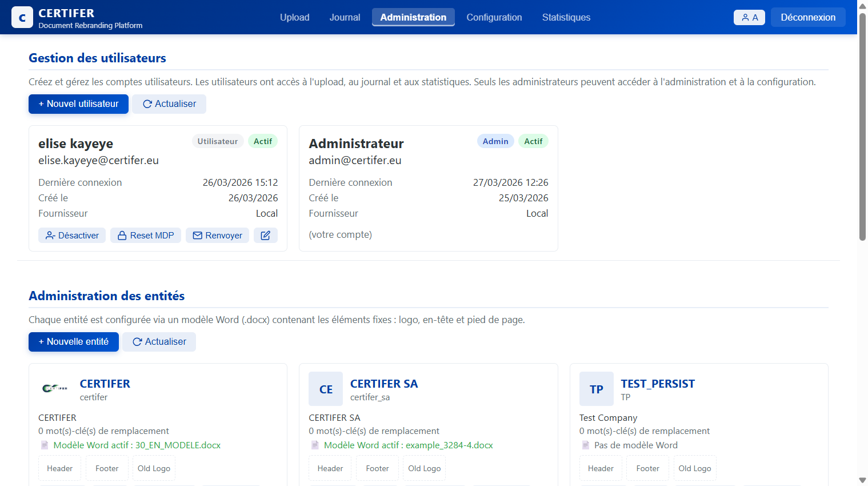Open the Old Logo preview for CERTIFER SA

424,468
